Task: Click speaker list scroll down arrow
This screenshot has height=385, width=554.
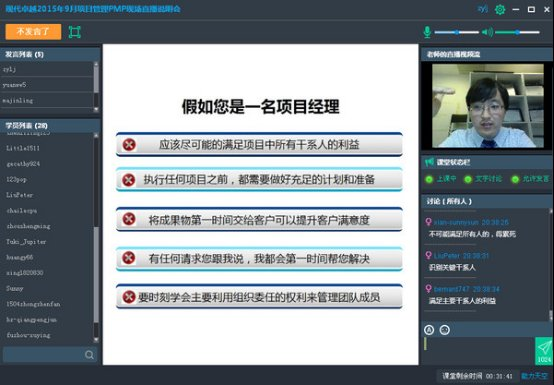Action: click(x=96, y=109)
